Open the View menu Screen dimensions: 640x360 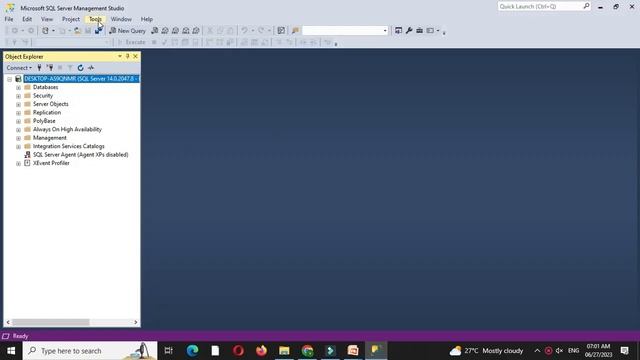47,19
